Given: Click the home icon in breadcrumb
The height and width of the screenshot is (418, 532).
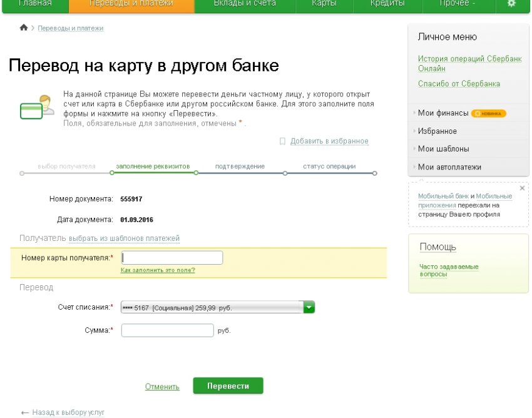Looking at the screenshot, I should pyautogui.click(x=24, y=28).
